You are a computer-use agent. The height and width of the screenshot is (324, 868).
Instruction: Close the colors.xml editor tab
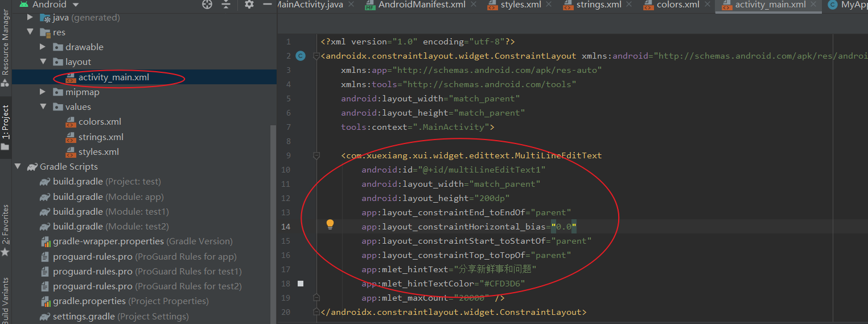(707, 5)
